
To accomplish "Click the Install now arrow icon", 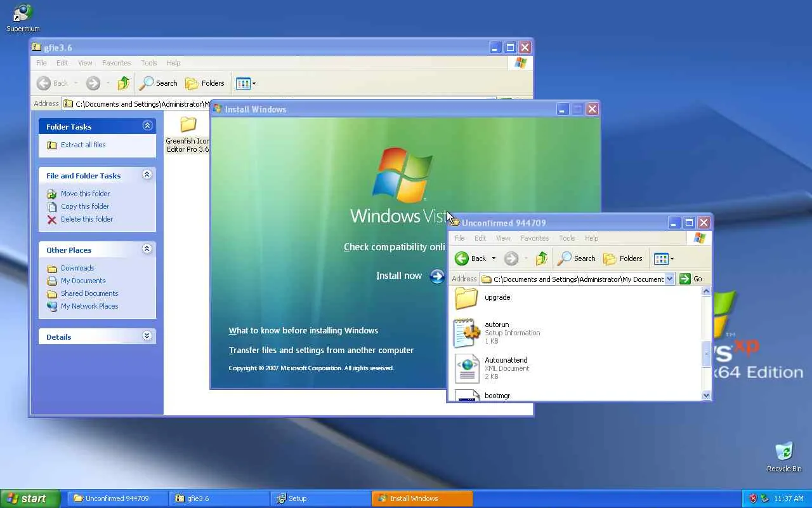I will [437, 276].
